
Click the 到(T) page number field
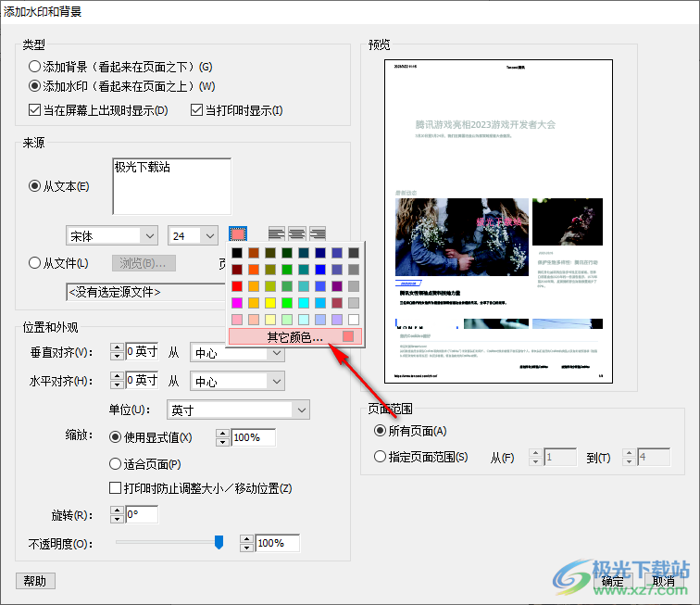(654, 457)
